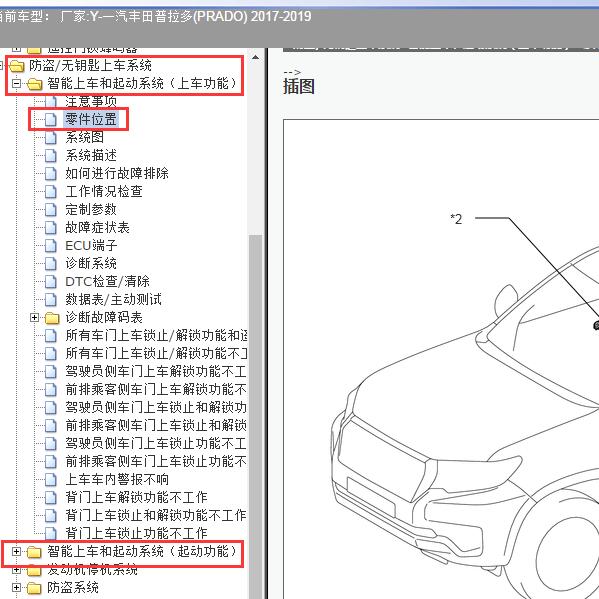Open 如何进行故障排除 page
Image resolution: width=599 pixels, height=599 pixels.
pyautogui.click(x=117, y=173)
